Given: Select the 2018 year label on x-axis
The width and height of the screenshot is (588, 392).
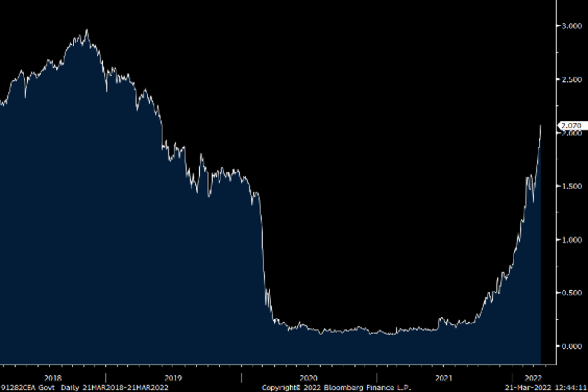Looking at the screenshot, I should click(52, 378).
